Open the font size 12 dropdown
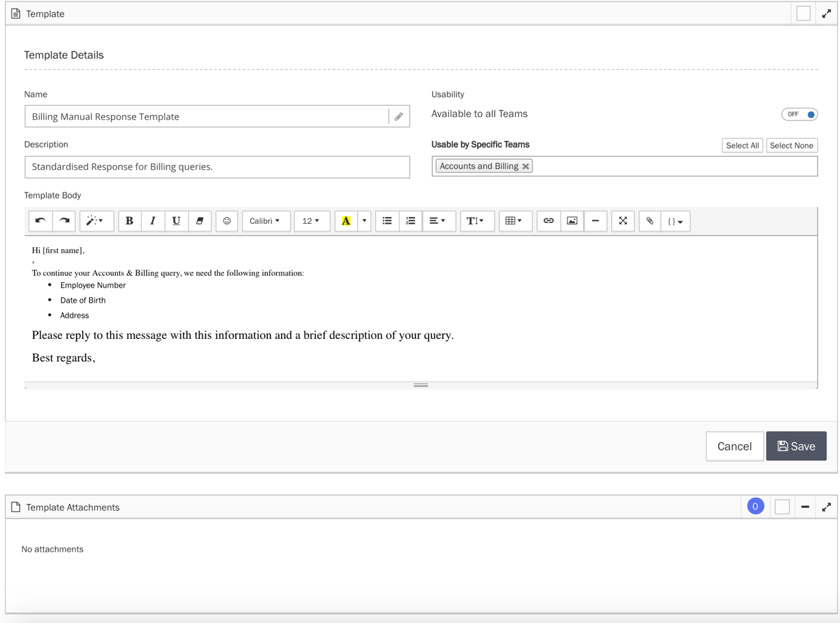840x623 pixels. [x=311, y=221]
